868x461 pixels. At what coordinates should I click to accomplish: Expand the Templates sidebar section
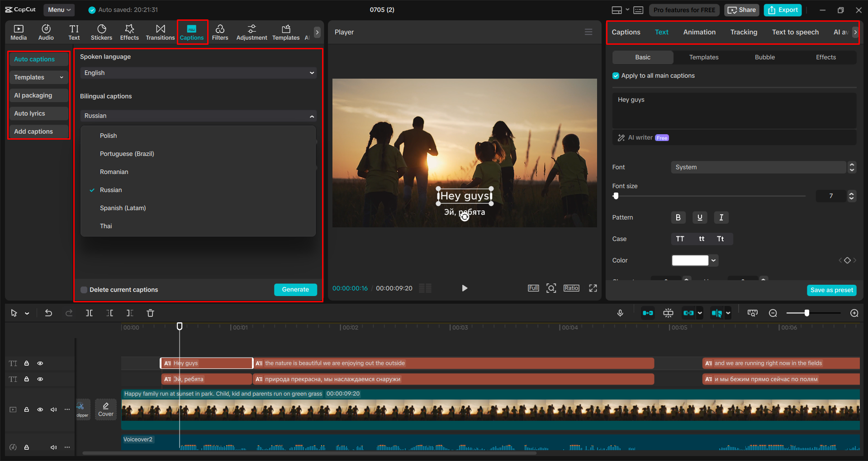(x=39, y=77)
